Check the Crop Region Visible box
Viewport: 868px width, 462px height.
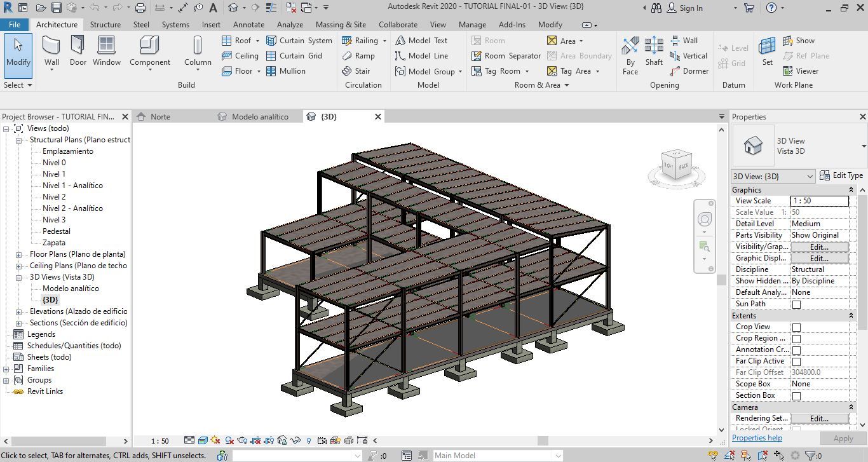pos(796,339)
